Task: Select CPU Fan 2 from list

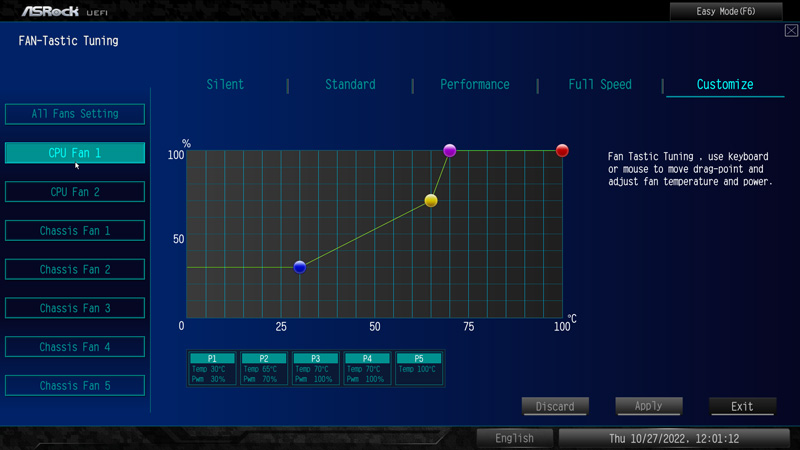Action: (75, 192)
